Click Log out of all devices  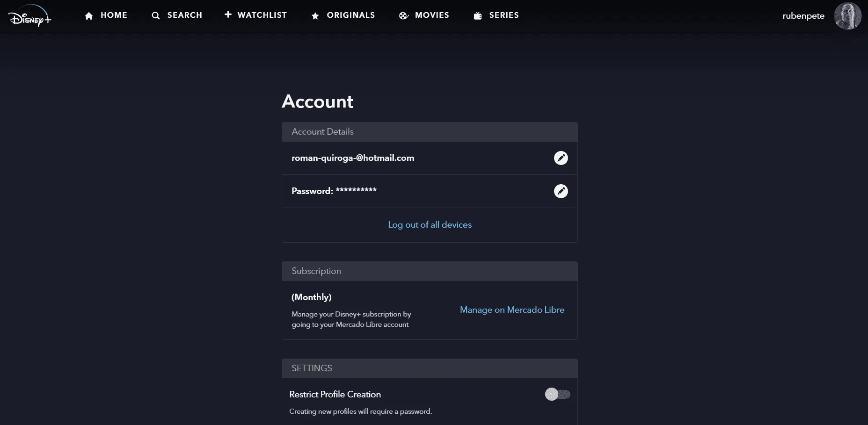click(x=430, y=225)
